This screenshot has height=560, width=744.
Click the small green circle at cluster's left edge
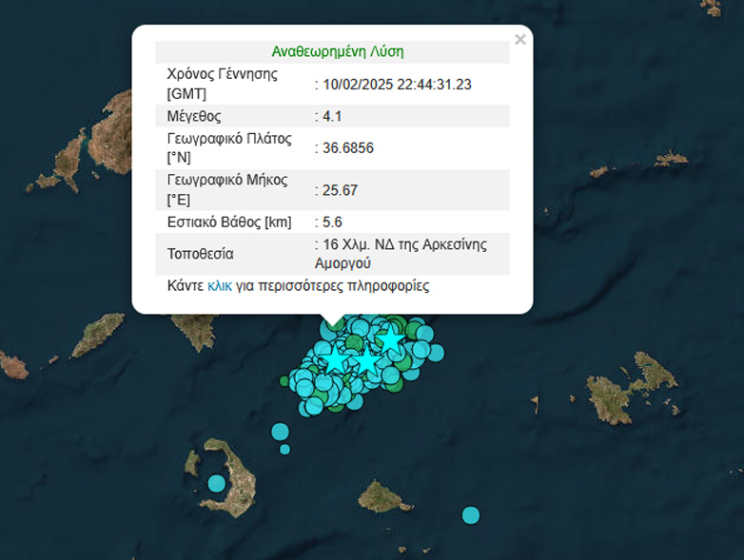point(284,381)
